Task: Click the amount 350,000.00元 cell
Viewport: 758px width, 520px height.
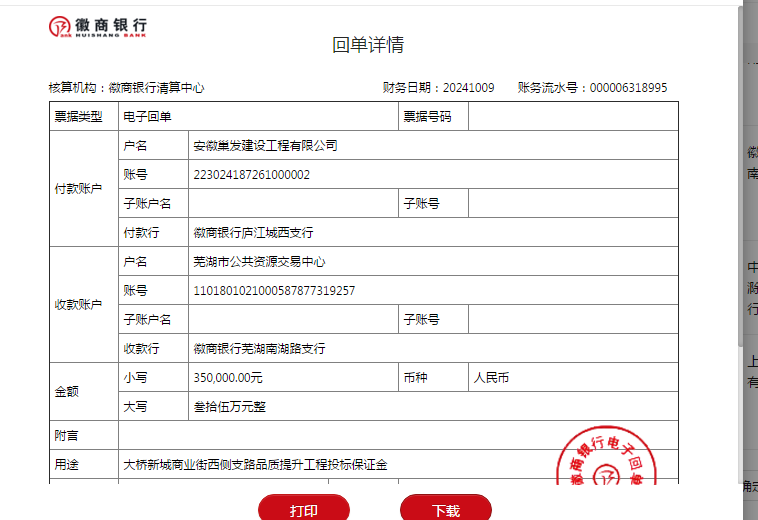Action: (228, 378)
